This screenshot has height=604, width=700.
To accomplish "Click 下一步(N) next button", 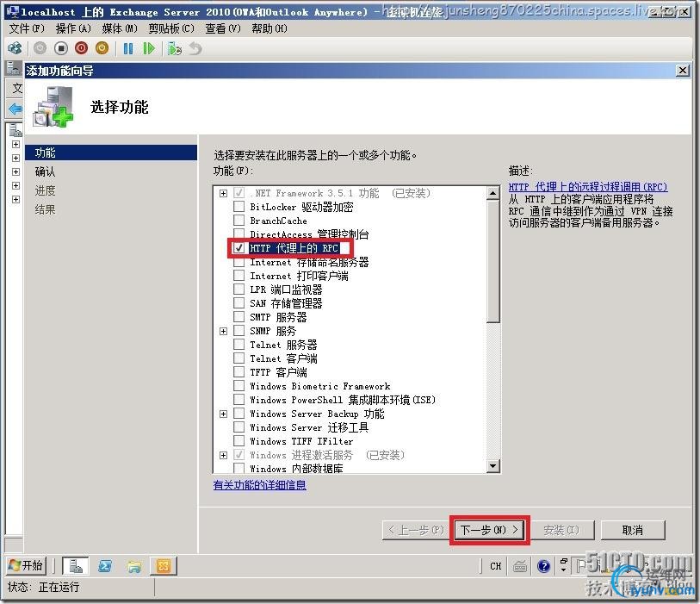I will 490,530.
